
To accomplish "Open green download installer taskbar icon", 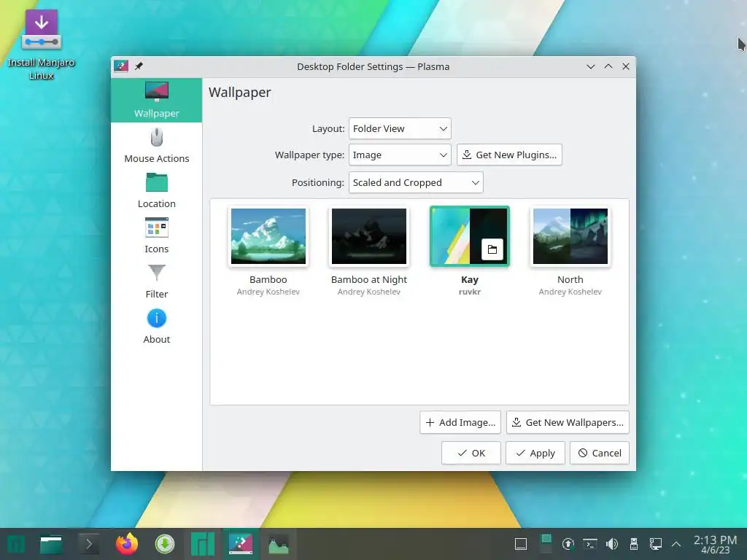I will [165, 544].
